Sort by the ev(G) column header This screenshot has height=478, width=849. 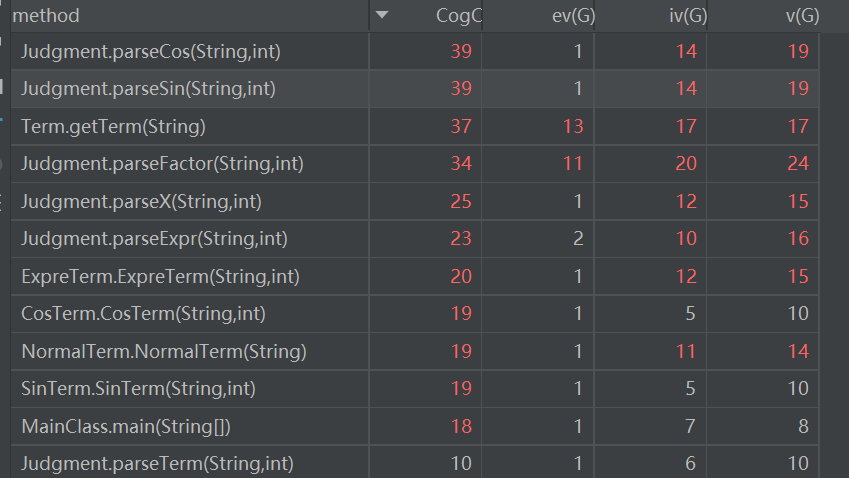tap(539, 15)
